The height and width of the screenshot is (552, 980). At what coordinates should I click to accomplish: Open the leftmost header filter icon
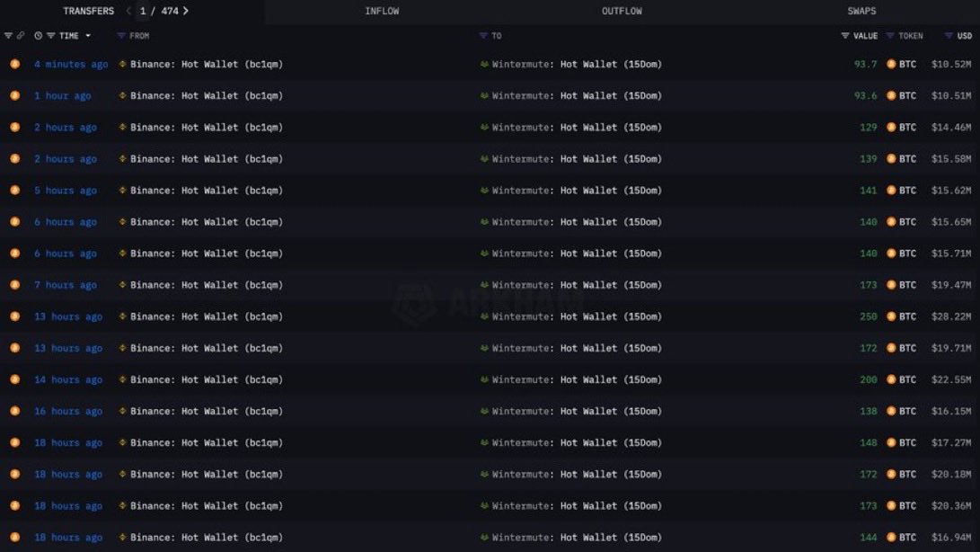click(x=8, y=36)
